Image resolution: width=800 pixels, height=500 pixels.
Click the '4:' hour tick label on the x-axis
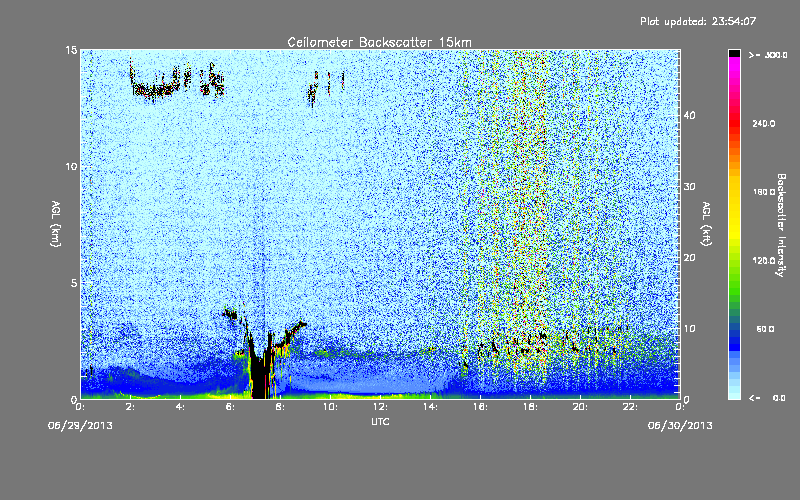[x=181, y=407]
